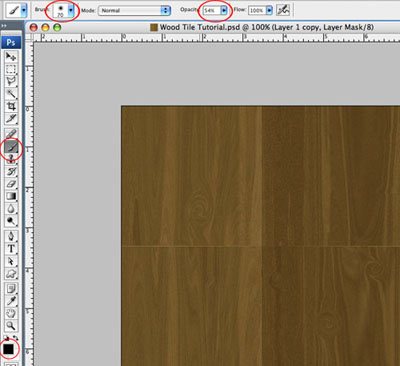
Task: Open the blending Mode dropdown
Action: point(134,10)
